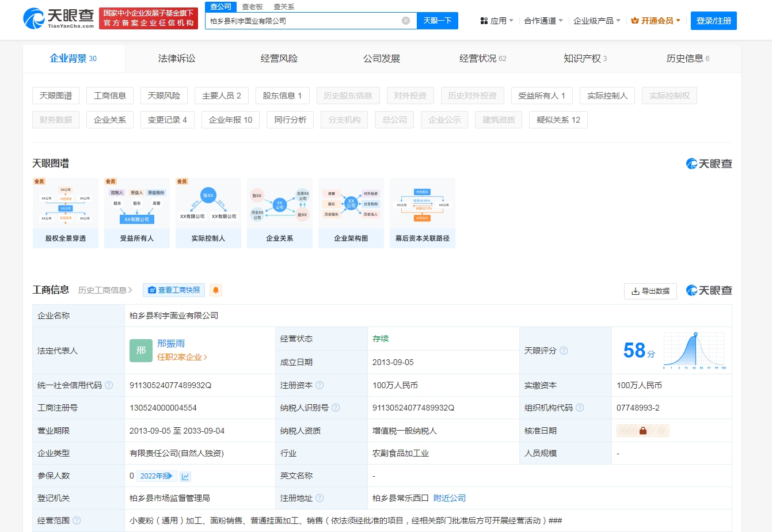Open the 幕后资本关联路径 diagram card
Screen dimensions: 772x532
423,213
